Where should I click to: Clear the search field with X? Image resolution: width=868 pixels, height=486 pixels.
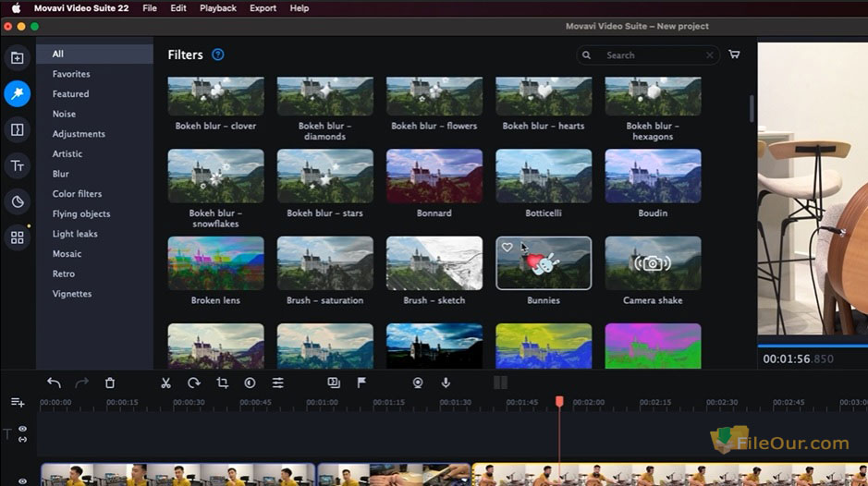(x=710, y=55)
